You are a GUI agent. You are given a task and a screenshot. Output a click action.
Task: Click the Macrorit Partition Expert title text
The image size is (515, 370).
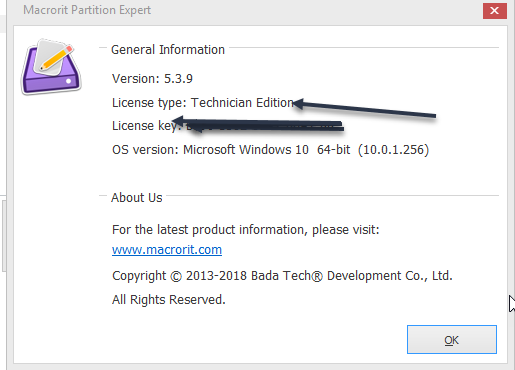pyautogui.click(x=87, y=10)
